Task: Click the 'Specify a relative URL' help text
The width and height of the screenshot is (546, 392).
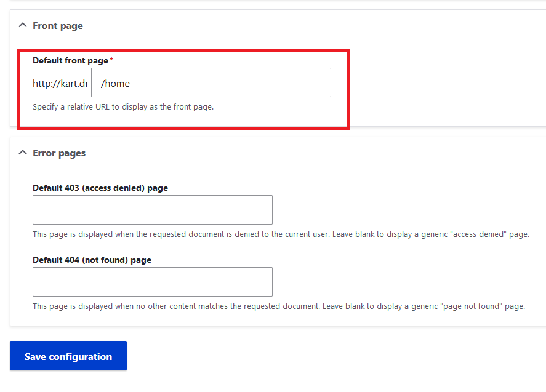Action: (123, 106)
